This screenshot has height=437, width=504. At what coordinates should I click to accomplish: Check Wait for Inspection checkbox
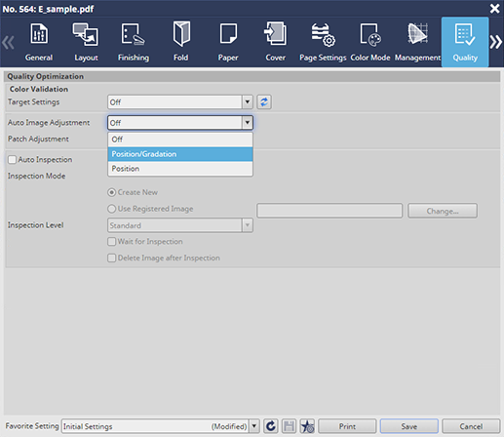(111, 241)
